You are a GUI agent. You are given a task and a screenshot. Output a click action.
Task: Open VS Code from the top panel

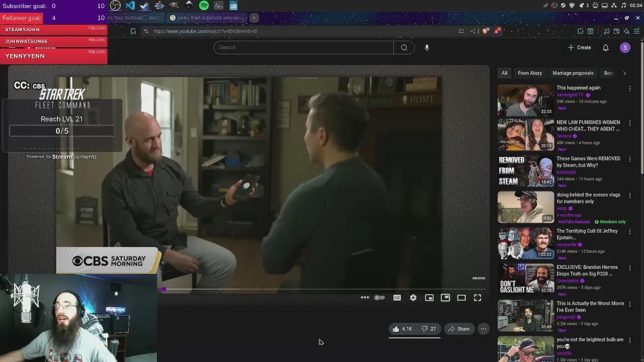[130, 6]
